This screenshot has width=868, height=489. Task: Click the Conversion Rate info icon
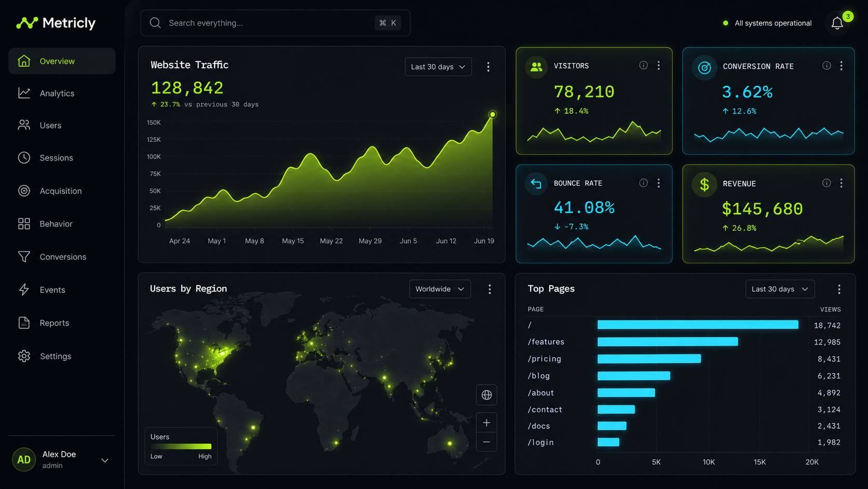tap(826, 65)
